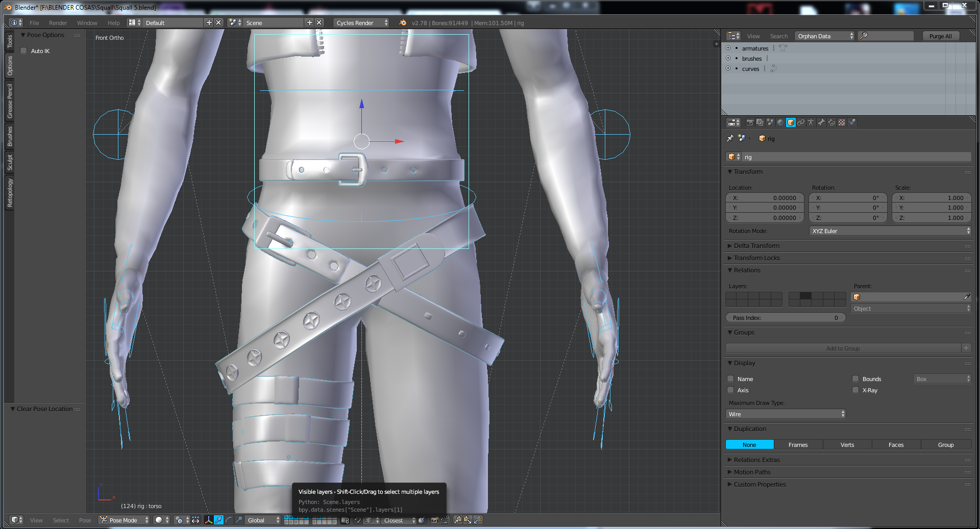The width and height of the screenshot is (980, 529).
Task: Open the Texture properties tab
Action: coord(842,122)
